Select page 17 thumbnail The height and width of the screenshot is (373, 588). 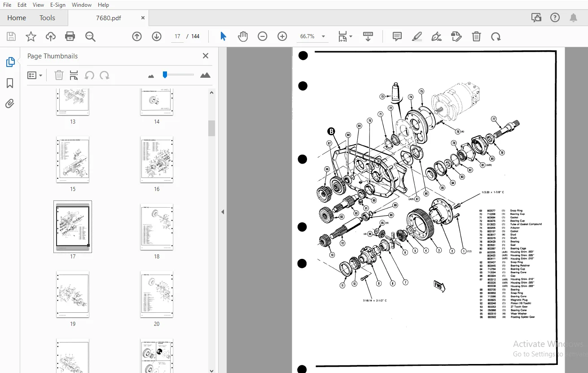click(x=73, y=226)
